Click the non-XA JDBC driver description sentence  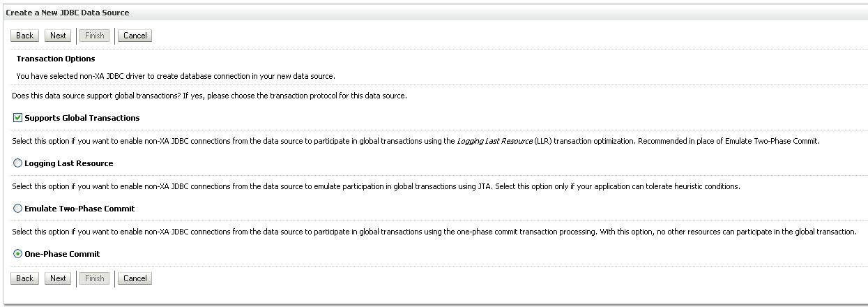pyautogui.click(x=176, y=75)
